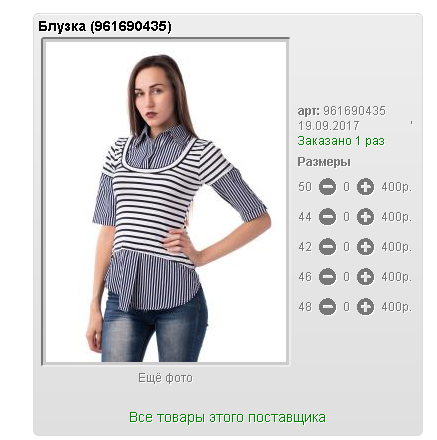Decrease quantity for size 46

click(327, 277)
